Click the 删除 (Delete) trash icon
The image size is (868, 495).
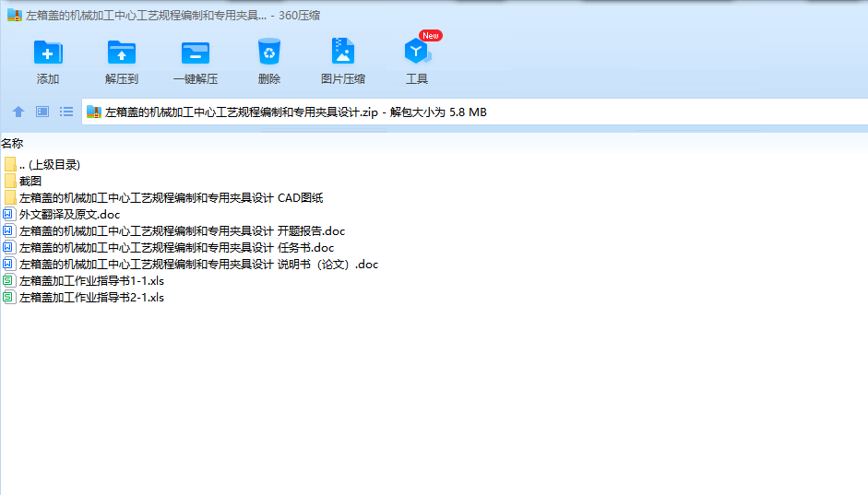coord(269,52)
